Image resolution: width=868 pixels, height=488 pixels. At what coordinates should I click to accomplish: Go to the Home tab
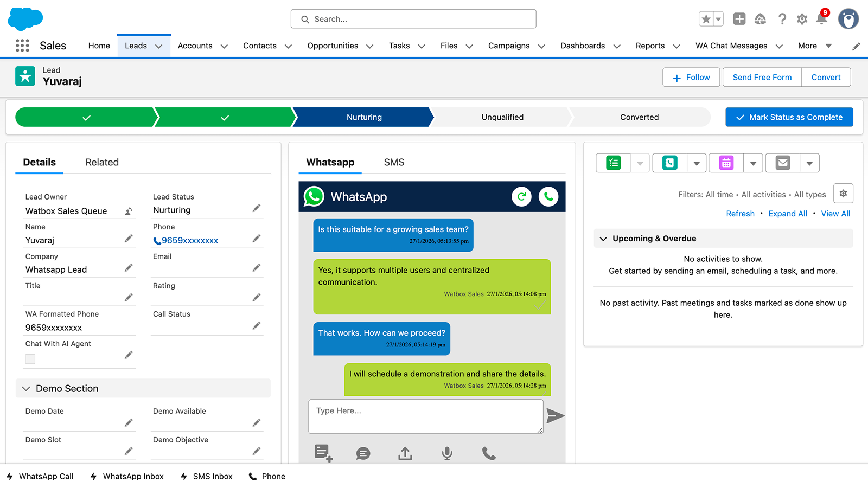pyautogui.click(x=99, y=46)
